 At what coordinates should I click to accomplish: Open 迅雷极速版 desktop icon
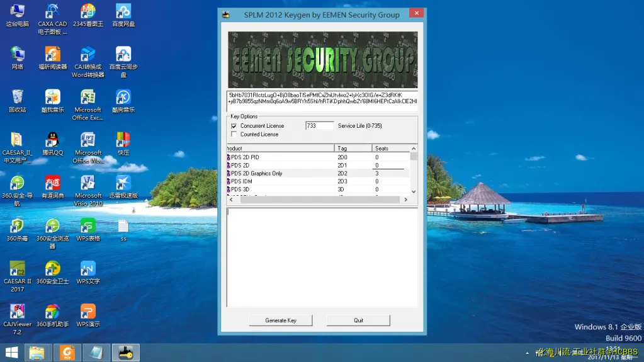(123, 187)
